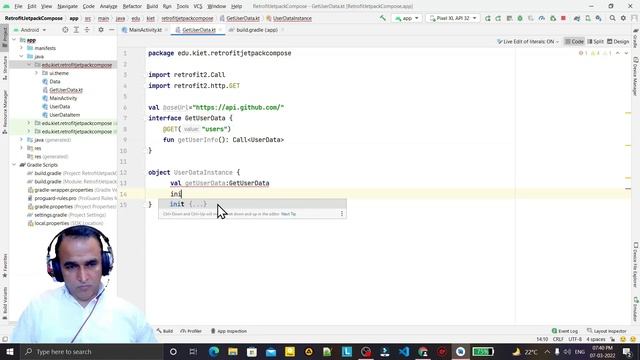640x360 pixels.
Task: Open Live Edit of literals dropdown
Action: [x=528, y=42]
